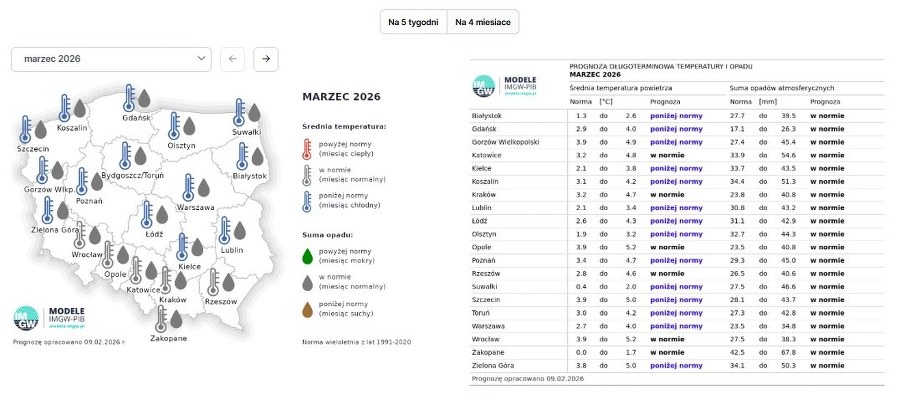
Task: Click the red above-normal temperature legend icon
Action: click(x=308, y=149)
